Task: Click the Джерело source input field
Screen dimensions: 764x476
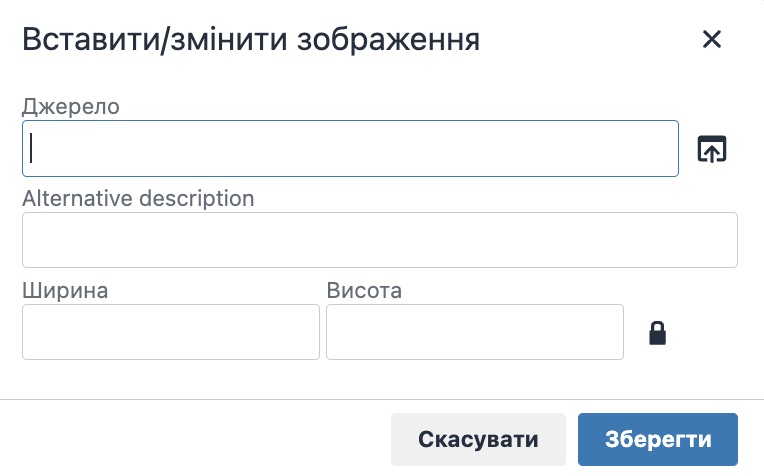Action: 350,149
